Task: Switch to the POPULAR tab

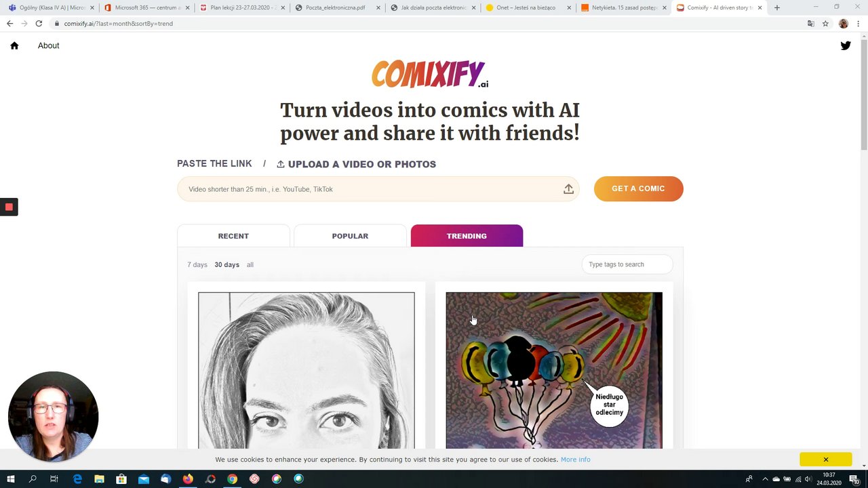Action: click(350, 236)
